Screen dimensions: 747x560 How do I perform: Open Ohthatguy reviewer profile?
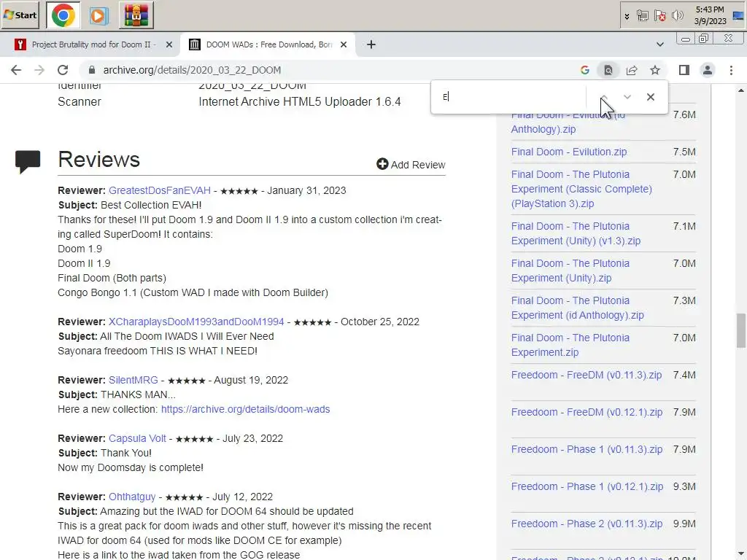(x=132, y=497)
